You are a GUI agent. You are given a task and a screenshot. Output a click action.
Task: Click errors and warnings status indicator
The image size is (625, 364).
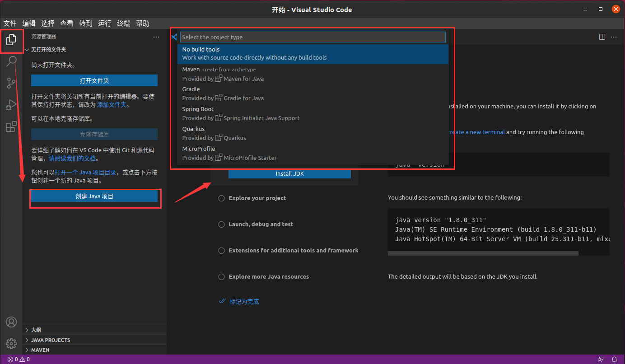click(19, 359)
